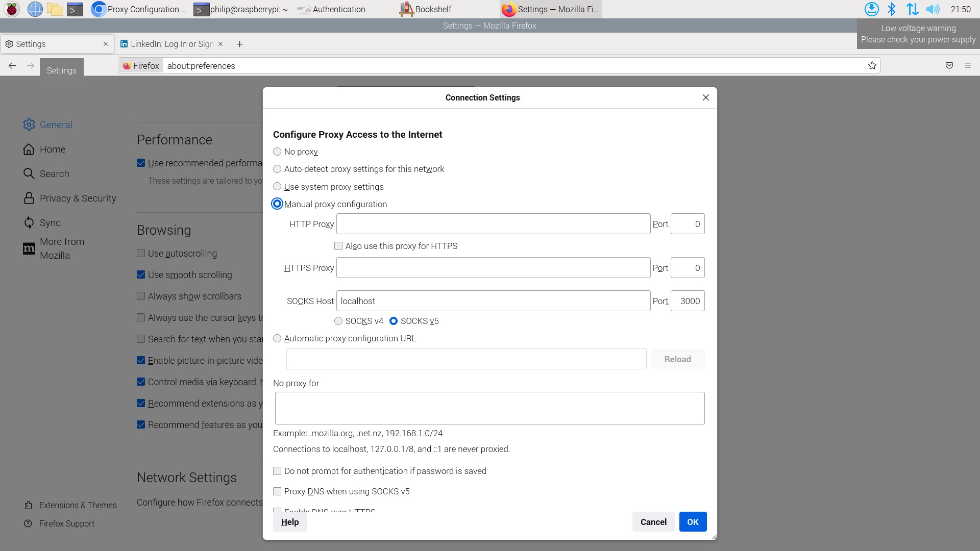The image size is (980, 551).
Task: Open the Privacy & Security category
Action: [70, 198]
